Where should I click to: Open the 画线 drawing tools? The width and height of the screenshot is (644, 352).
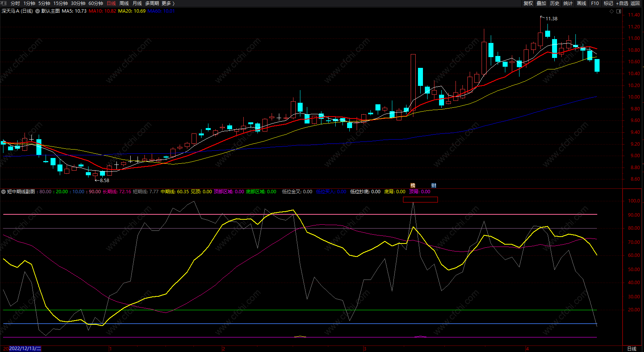pos(582,3)
